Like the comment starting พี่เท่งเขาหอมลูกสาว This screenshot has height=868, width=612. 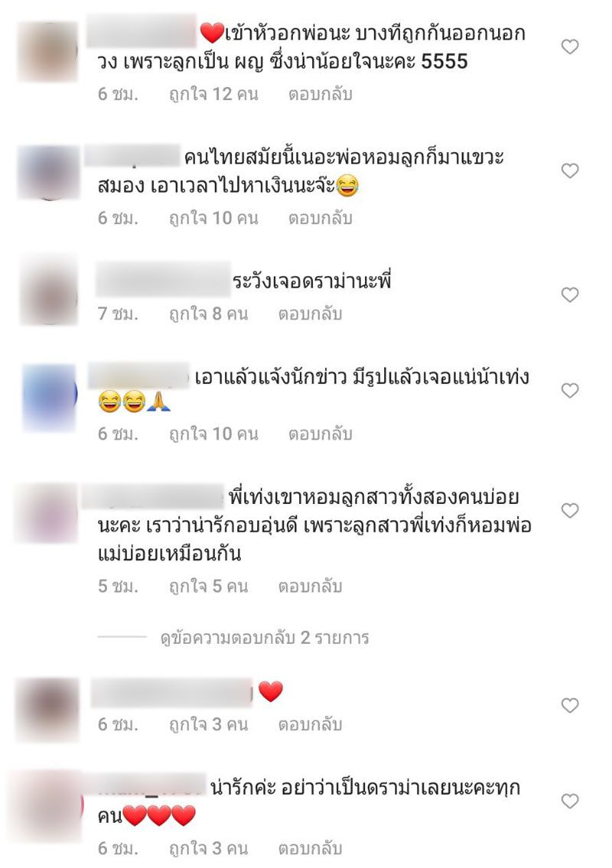(570, 510)
